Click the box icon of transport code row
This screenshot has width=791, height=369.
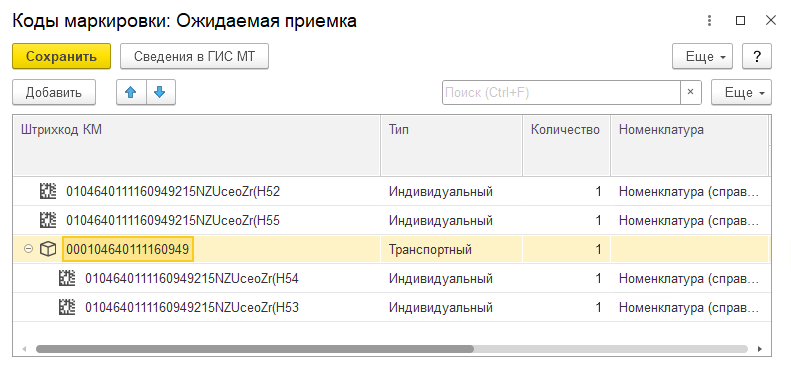pyautogui.click(x=47, y=249)
